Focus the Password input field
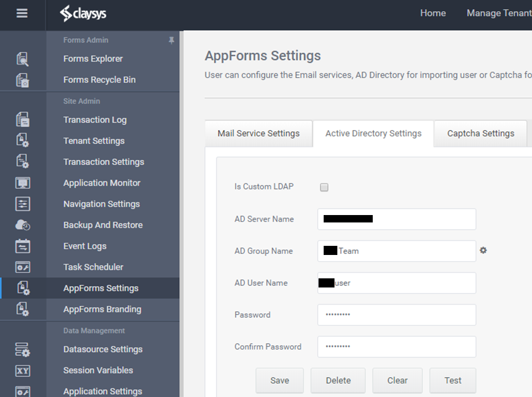Viewport: 532px width, 397px height. 397,315
